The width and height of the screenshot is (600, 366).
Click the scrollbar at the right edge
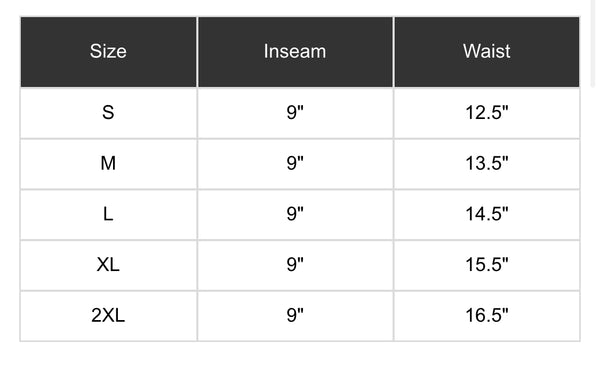(x=593, y=44)
